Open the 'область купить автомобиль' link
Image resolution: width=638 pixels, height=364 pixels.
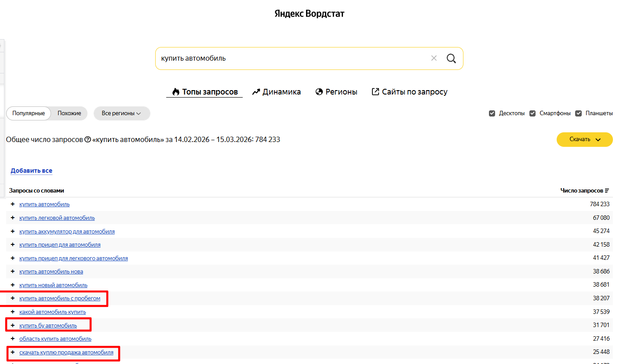click(x=55, y=339)
